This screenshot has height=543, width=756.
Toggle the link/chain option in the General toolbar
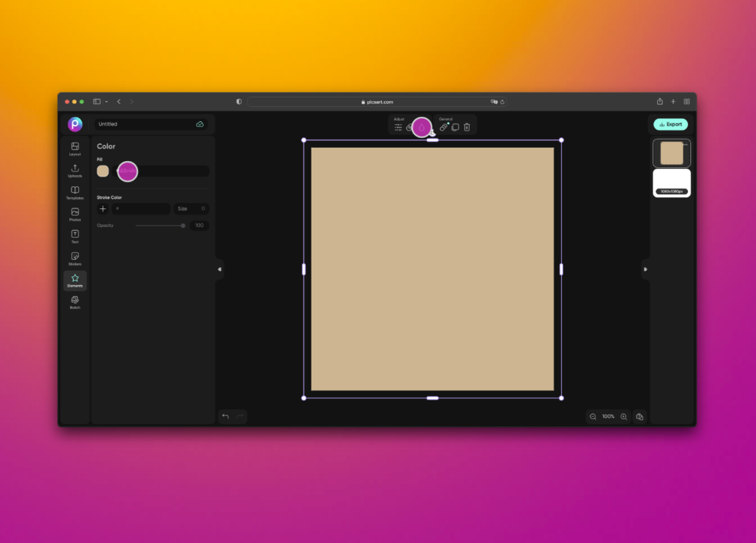pyautogui.click(x=444, y=127)
